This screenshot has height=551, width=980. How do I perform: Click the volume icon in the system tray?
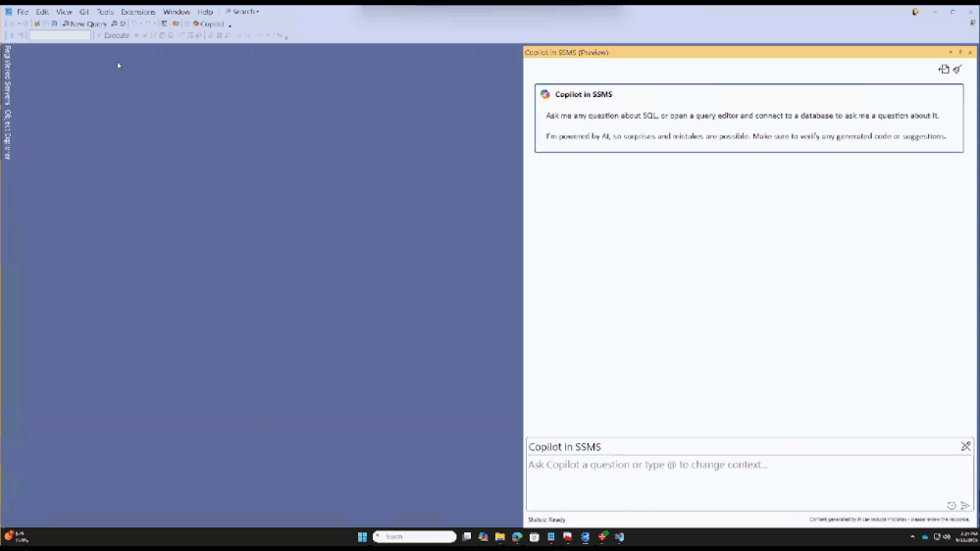[x=947, y=536]
